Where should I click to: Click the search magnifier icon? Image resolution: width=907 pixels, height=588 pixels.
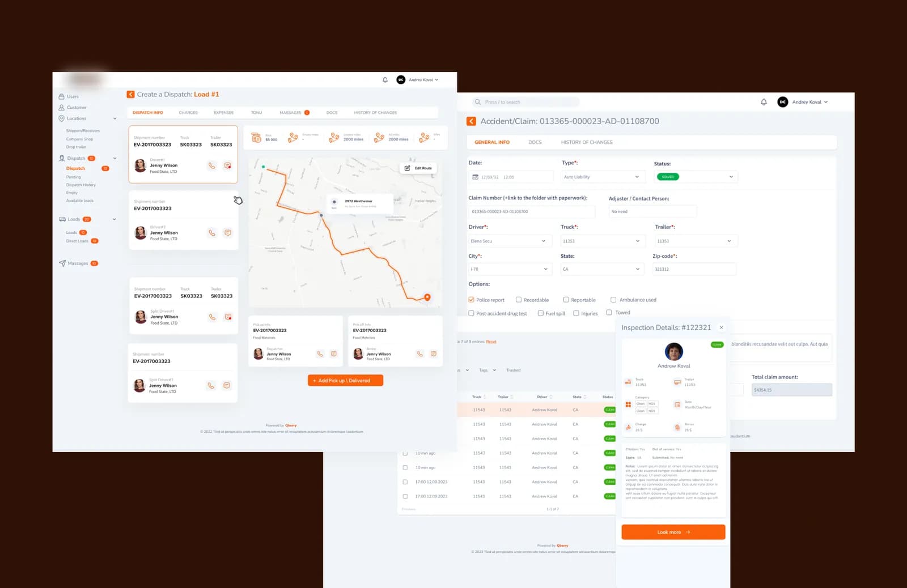click(x=478, y=102)
